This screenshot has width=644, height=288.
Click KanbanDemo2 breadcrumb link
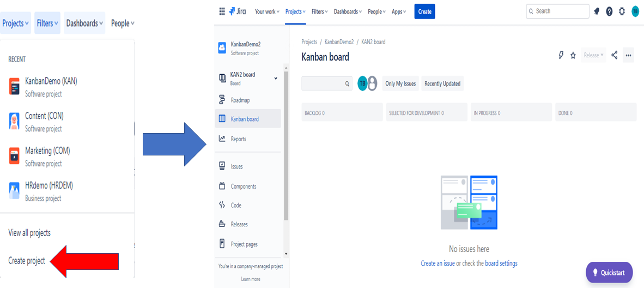pyautogui.click(x=339, y=42)
